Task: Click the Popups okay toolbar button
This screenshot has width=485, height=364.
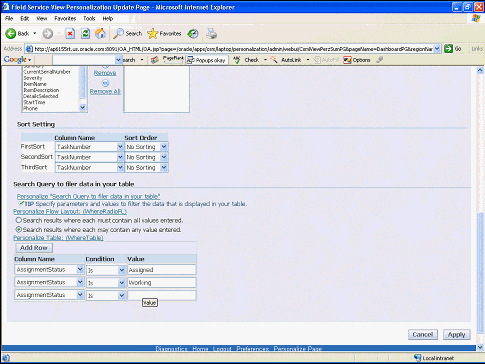Action: (x=207, y=60)
